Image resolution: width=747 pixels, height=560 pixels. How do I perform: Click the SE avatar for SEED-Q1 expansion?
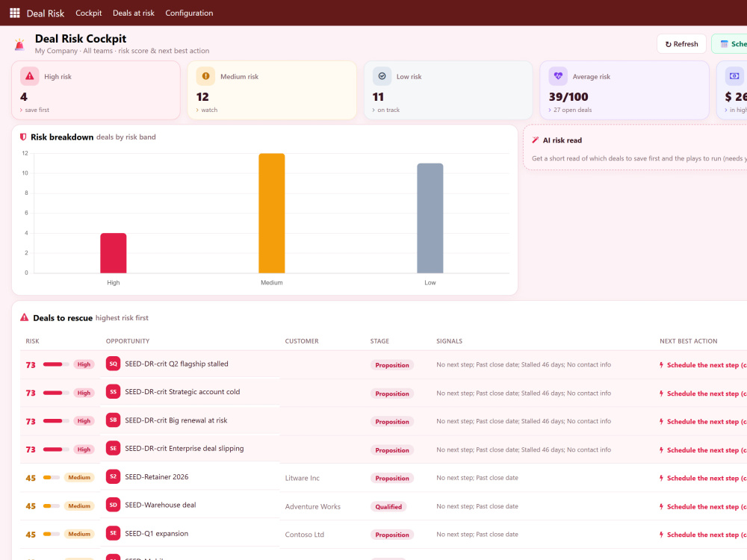pos(113,533)
